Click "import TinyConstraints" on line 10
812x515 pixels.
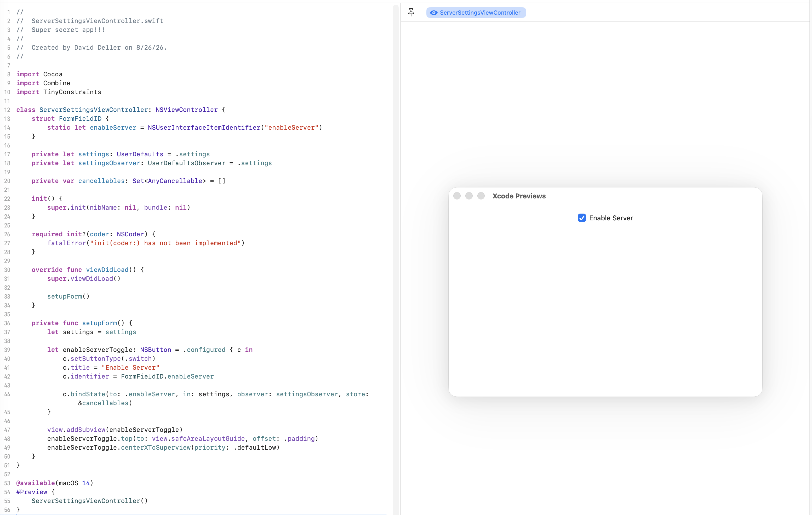click(x=59, y=92)
